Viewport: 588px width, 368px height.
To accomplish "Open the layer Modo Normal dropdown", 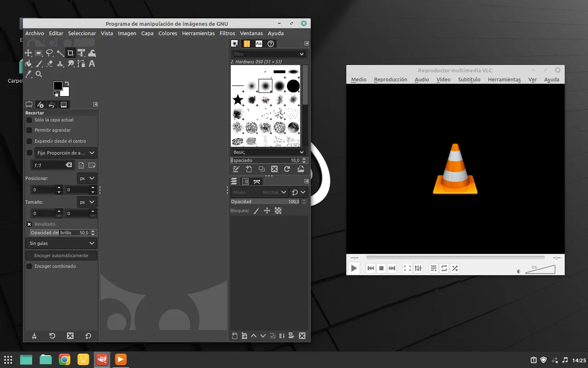I will [260, 192].
